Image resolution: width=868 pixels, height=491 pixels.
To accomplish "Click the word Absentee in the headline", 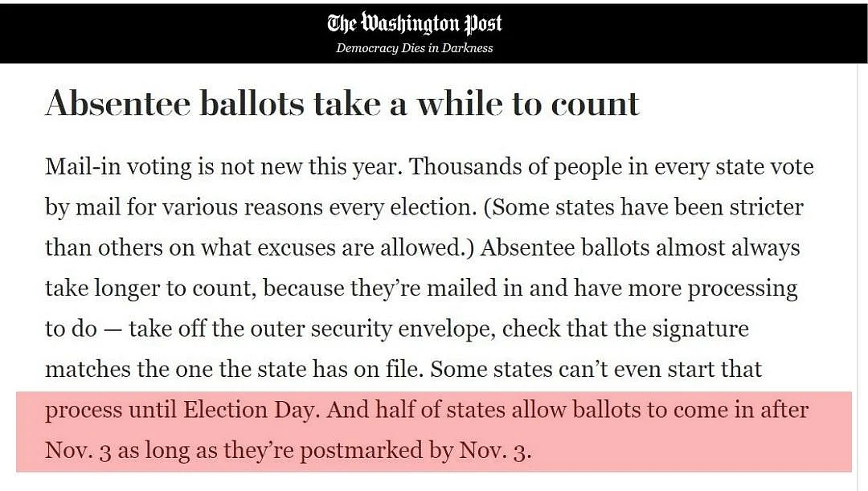I will 118,104.
